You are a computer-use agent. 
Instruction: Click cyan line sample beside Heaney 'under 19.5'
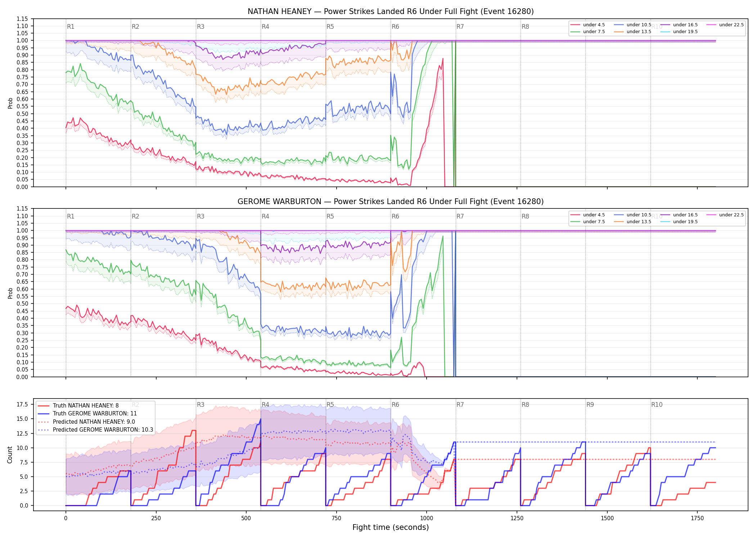(x=665, y=32)
